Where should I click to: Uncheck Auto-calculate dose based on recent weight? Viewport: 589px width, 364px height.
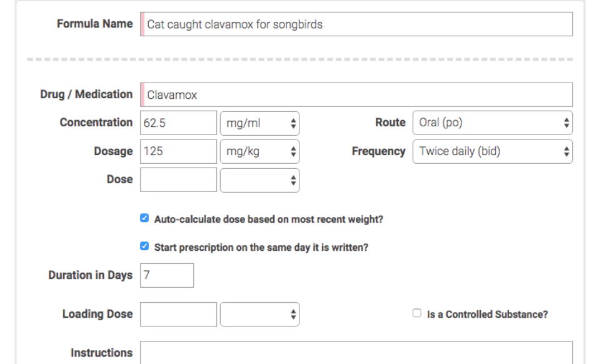pos(144,218)
